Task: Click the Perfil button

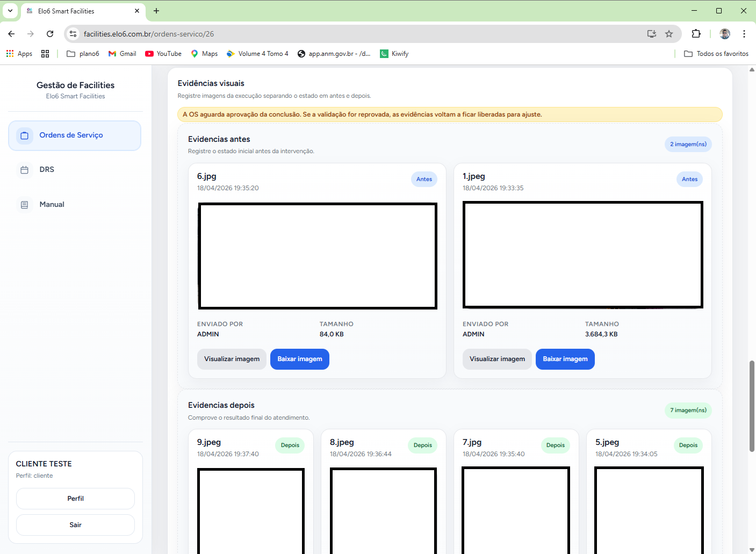Action: [x=75, y=499]
